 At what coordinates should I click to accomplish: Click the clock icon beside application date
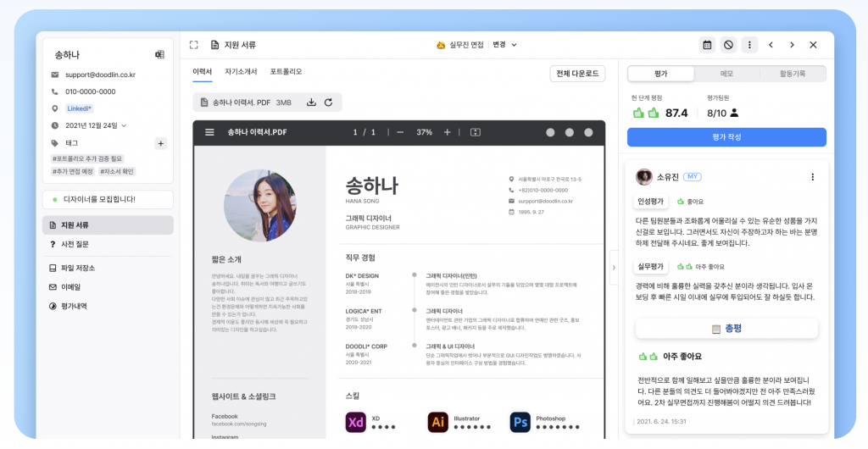[x=55, y=125]
